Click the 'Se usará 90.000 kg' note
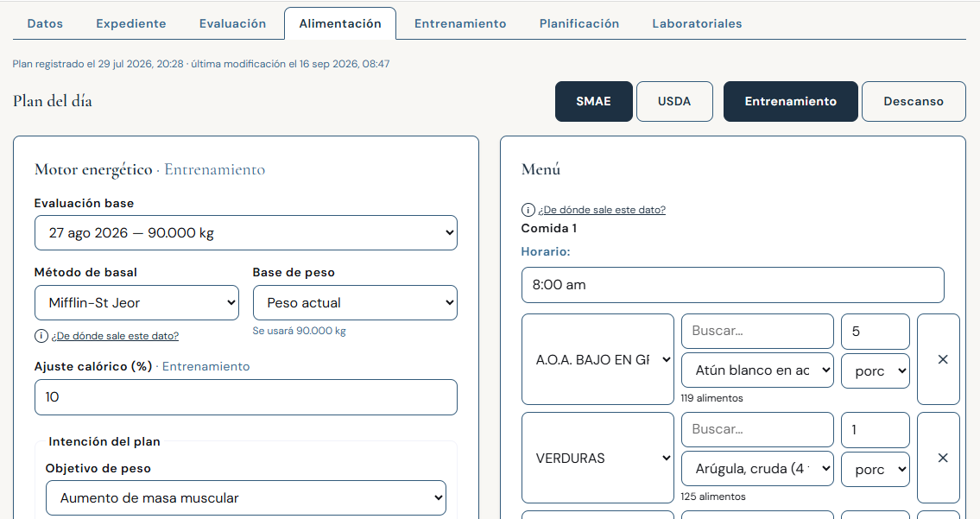 (x=300, y=331)
